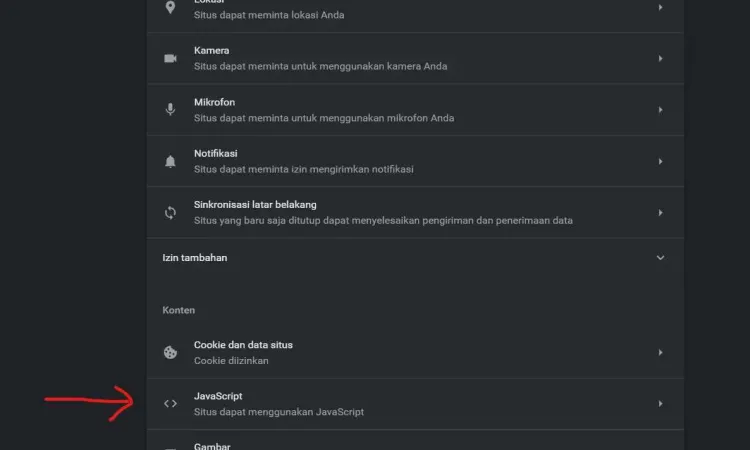Click the microphone icon

click(170, 110)
